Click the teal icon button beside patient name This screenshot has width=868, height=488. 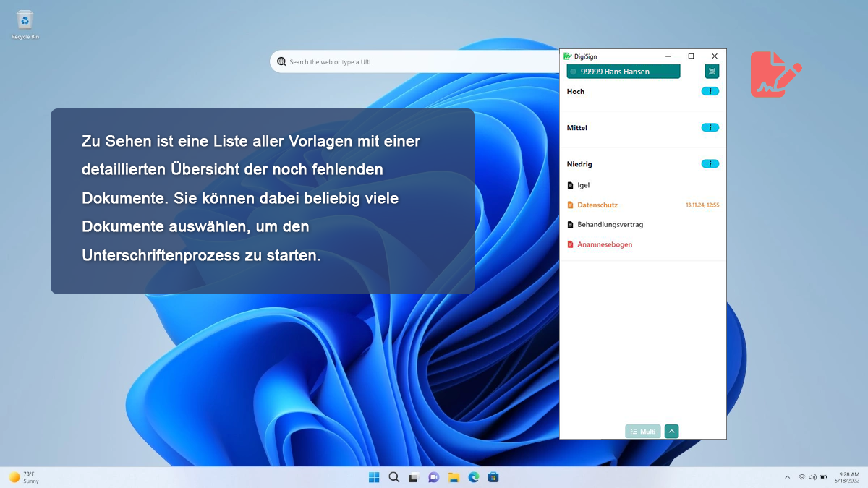[712, 71]
